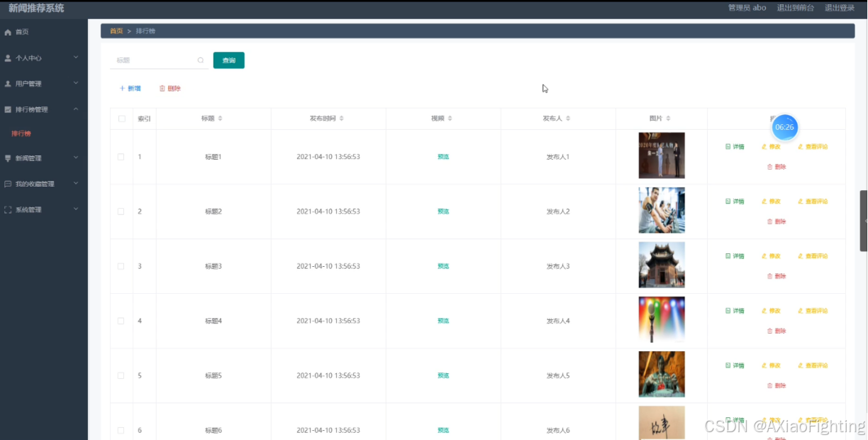Sort by 发布时间 using its sort arrows

pos(342,119)
